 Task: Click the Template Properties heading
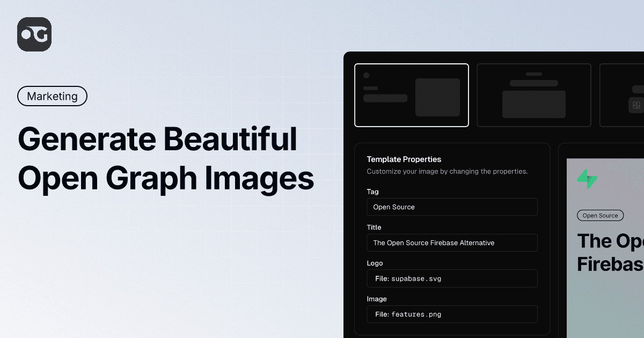[404, 159]
